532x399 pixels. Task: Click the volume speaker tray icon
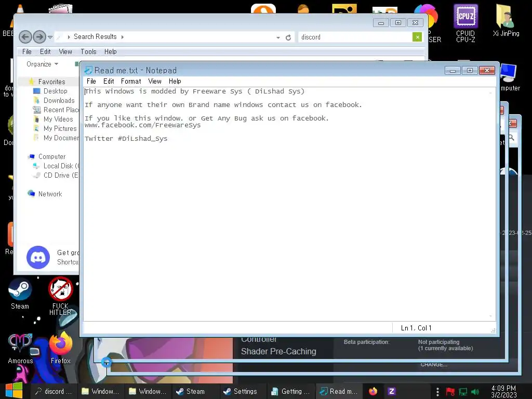tap(475, 392)
